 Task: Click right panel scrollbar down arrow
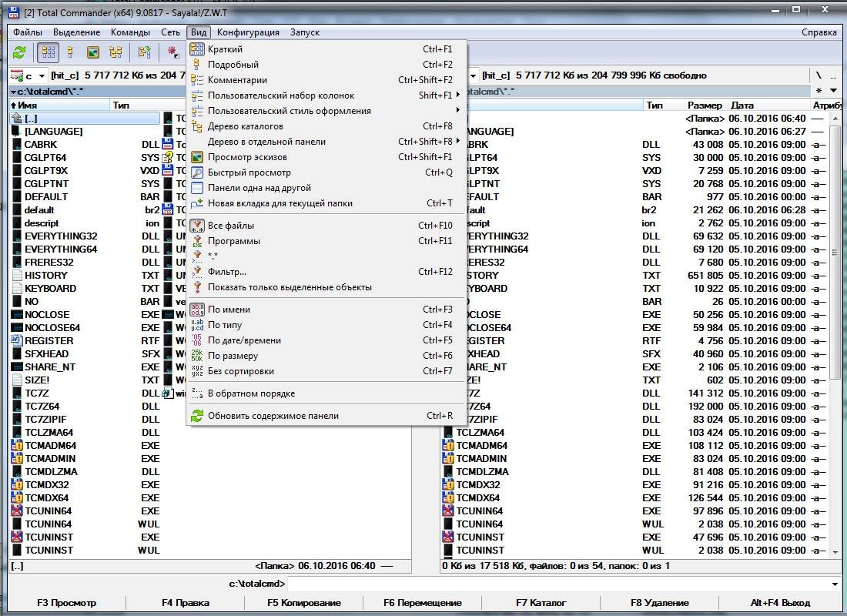[835, 553]
